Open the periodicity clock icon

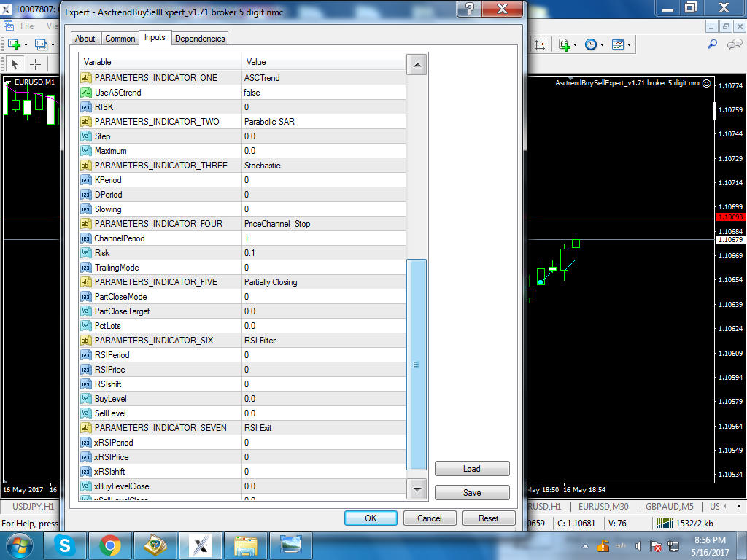click(591, 44)
